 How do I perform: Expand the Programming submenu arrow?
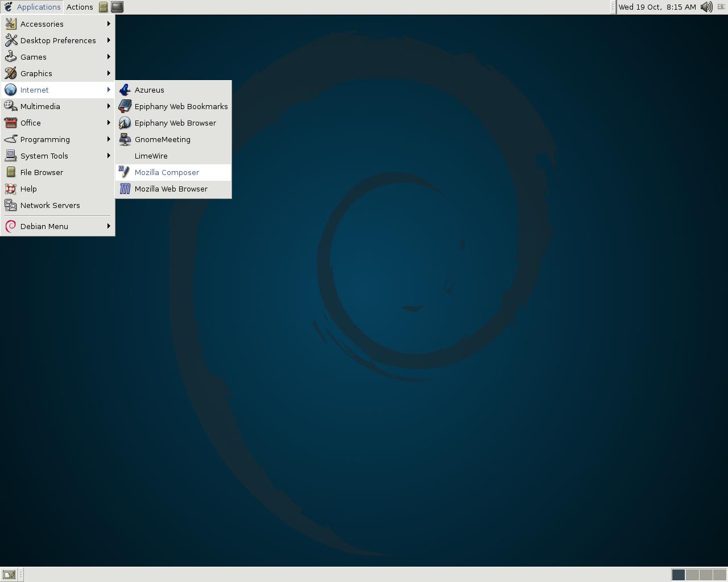(109, 139)
